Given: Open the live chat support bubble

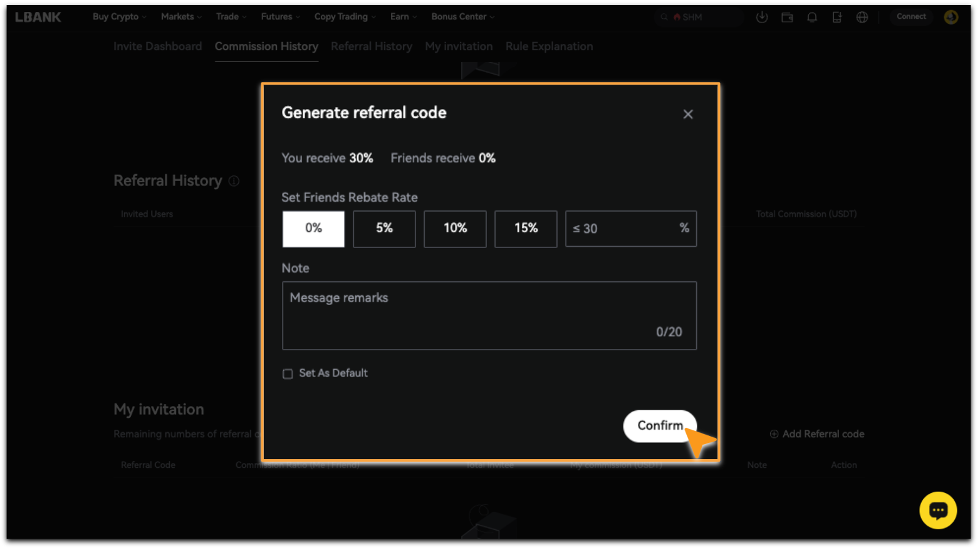Looking at the screenshot, I should pyautogui.click(x=937, y=511).
